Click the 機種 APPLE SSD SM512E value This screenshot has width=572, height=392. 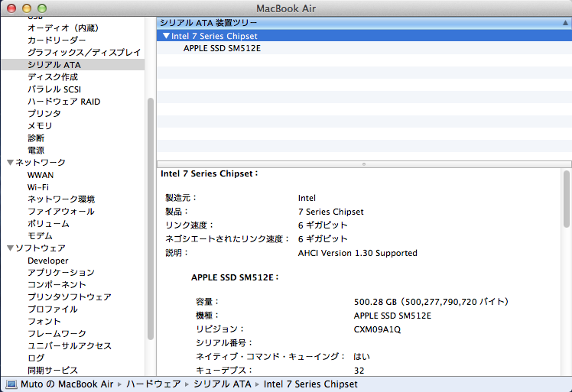click(x=392, y=316)
